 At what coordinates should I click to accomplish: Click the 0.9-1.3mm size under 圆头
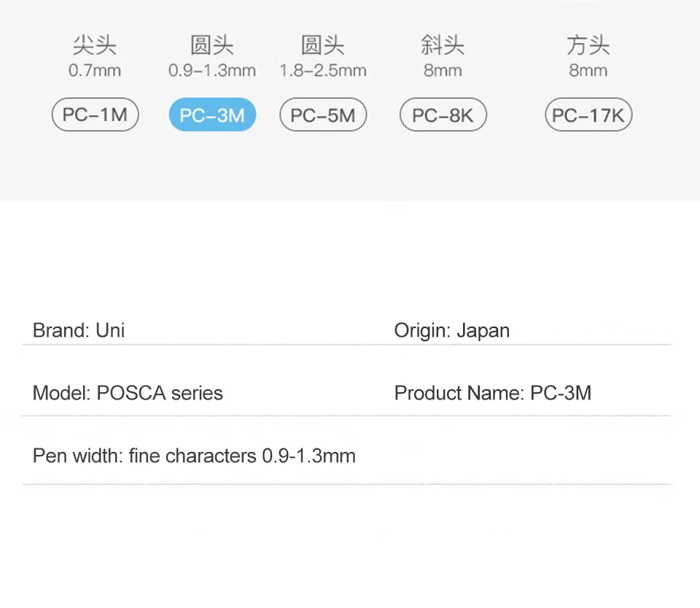click(x=212, y=71)
